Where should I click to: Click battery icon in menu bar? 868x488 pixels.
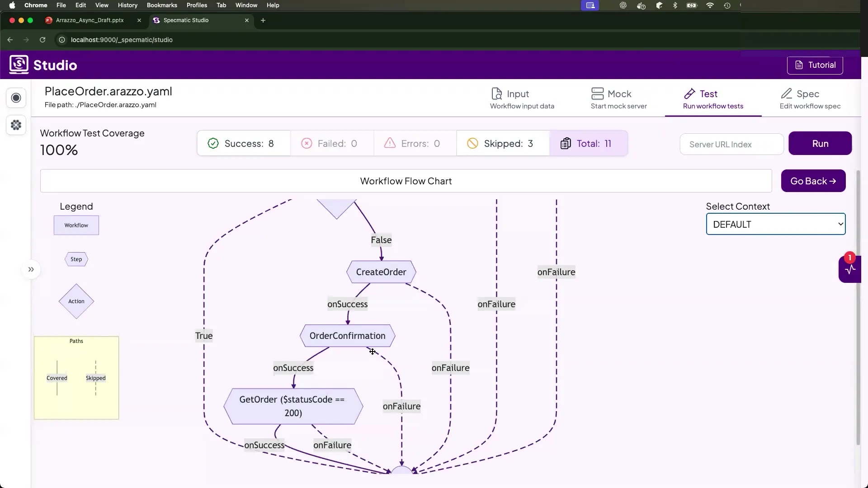pyautogui.click(x=692, y=5)
